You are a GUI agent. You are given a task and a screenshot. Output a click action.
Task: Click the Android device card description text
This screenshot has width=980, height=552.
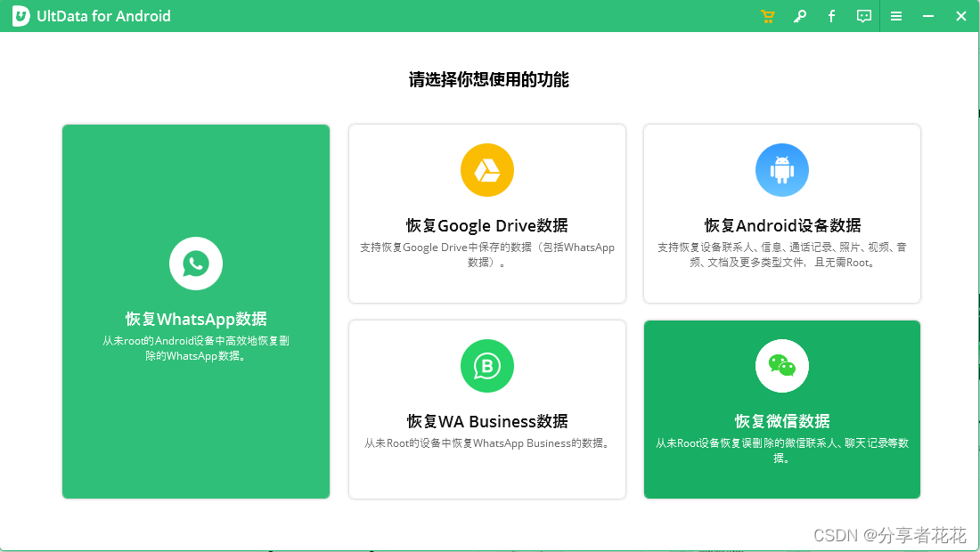click(x=782, y=255)
